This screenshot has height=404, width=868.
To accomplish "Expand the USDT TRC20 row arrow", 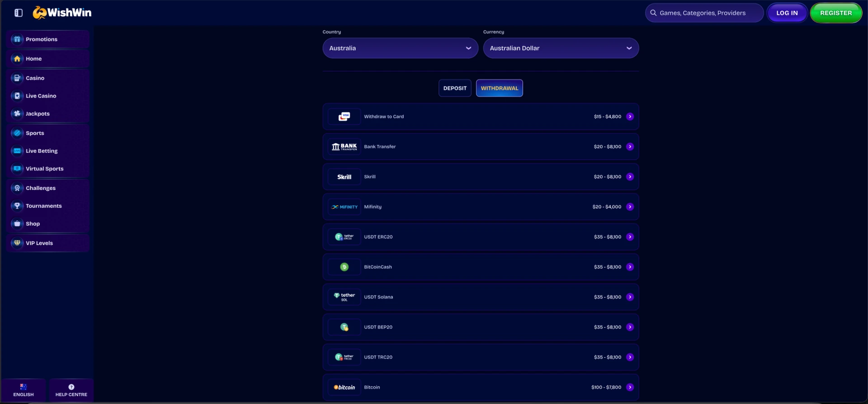I will coord(630,357).
